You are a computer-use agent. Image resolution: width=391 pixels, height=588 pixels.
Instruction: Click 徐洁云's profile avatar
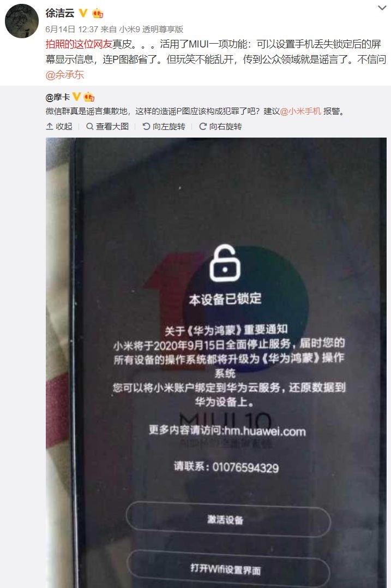click(22, 21)
